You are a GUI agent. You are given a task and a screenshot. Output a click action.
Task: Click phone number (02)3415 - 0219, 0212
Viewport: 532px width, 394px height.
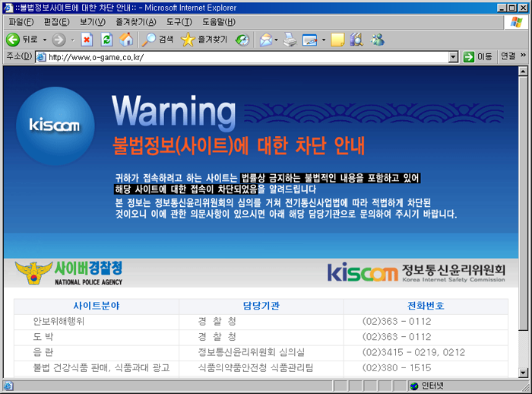[x=413, y=352]
